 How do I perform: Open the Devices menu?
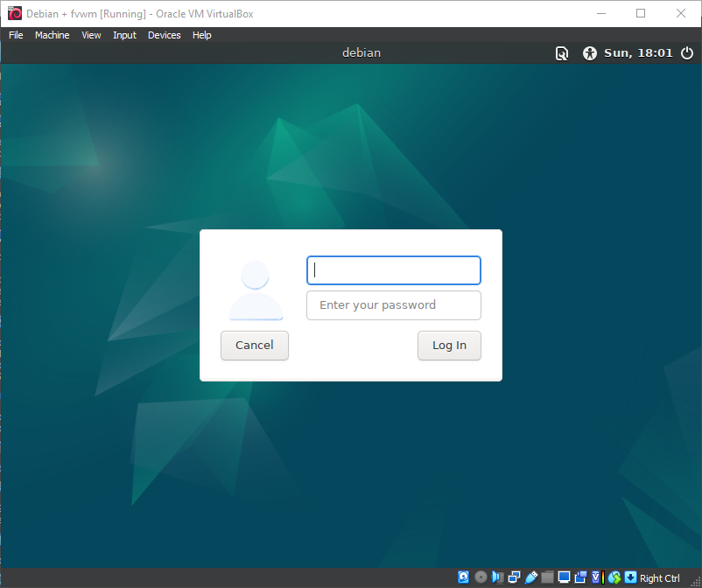tap(164, 35)
